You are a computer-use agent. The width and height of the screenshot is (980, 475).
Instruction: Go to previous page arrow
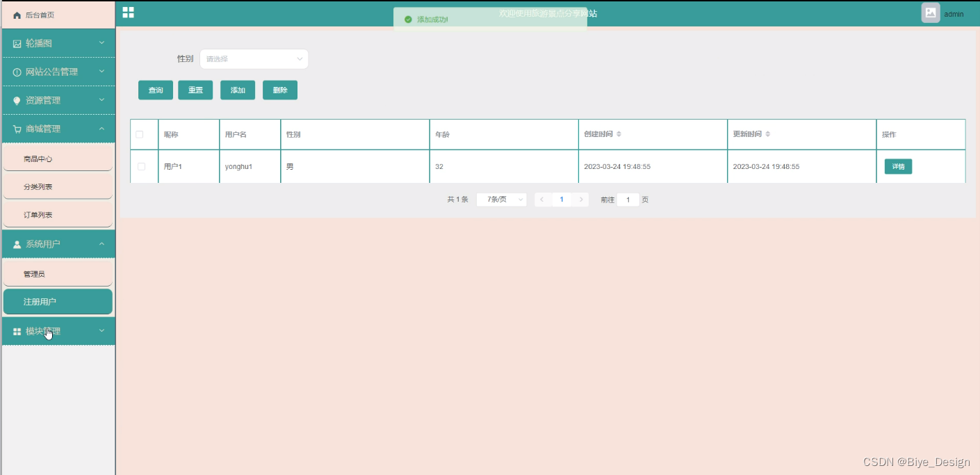(542, 200)
